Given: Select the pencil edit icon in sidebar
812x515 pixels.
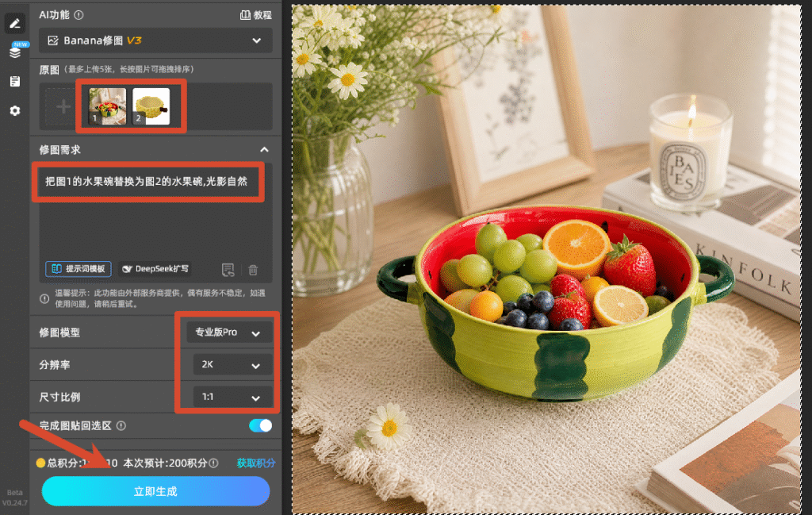Looking at the screenshot, I should tap(15, 23).
